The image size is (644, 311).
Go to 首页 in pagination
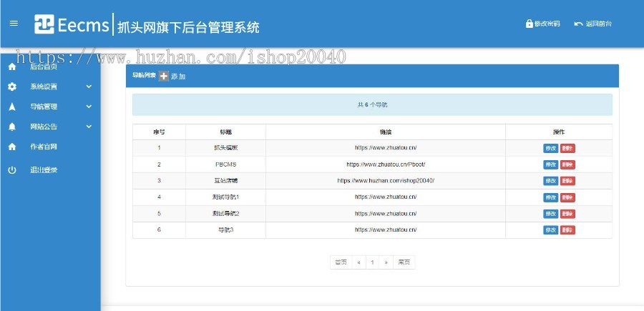click(341, 262)
